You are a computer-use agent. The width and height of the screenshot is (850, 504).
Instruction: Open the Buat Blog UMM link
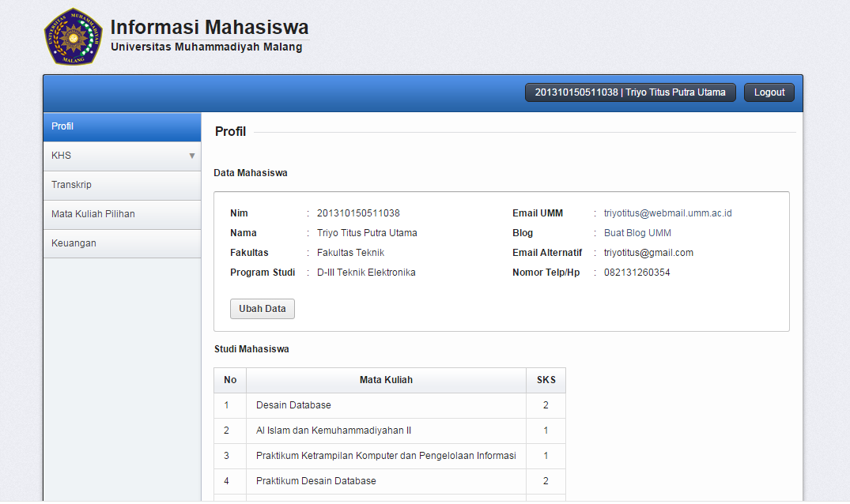(x=637, y=233)
